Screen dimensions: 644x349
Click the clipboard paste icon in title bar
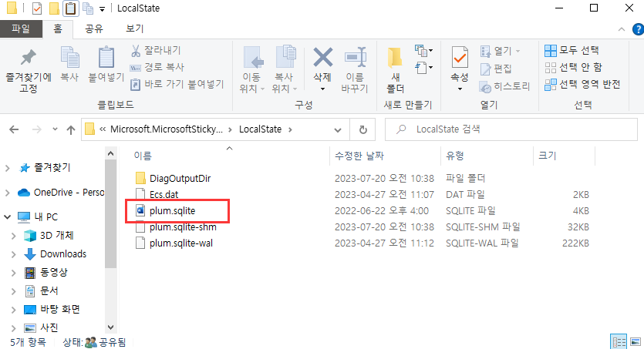coord(70,8)
